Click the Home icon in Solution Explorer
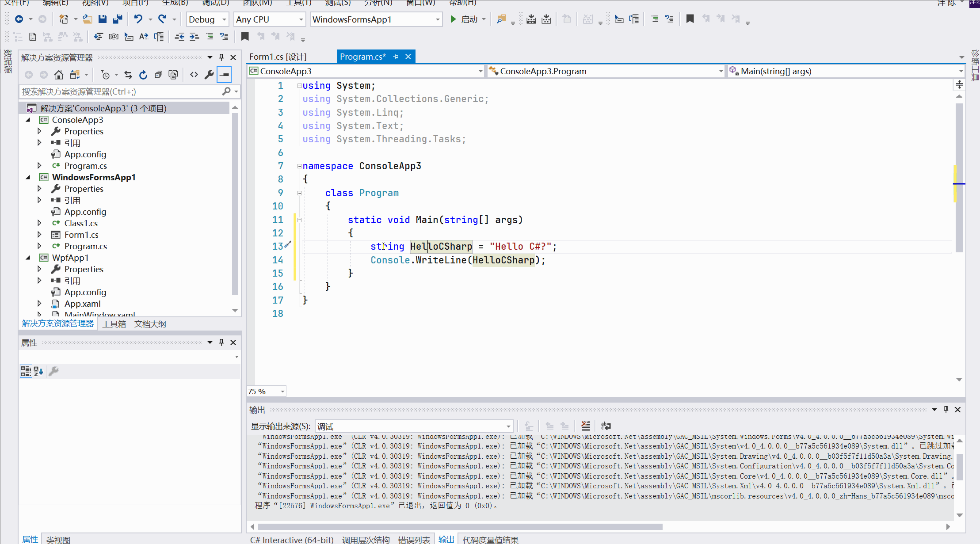 58,75
